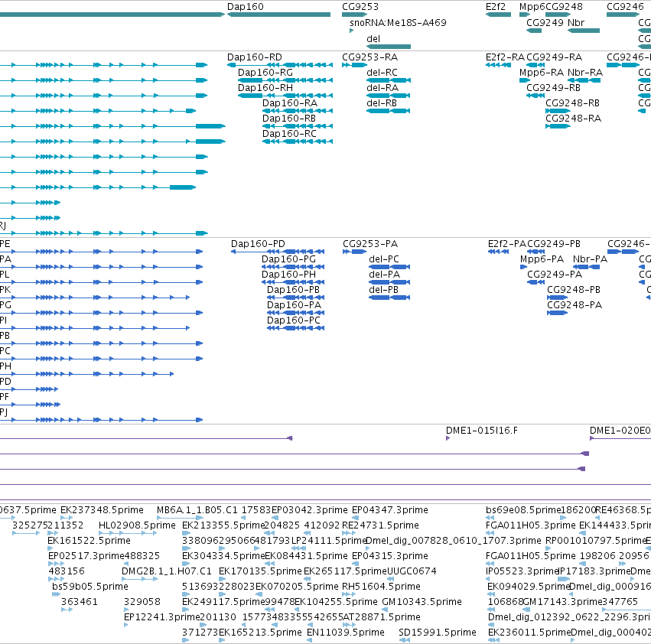This screenshot has width=651, height=644.
Task: Click the E2f2-RA transcript label
Action: point(506,57)
